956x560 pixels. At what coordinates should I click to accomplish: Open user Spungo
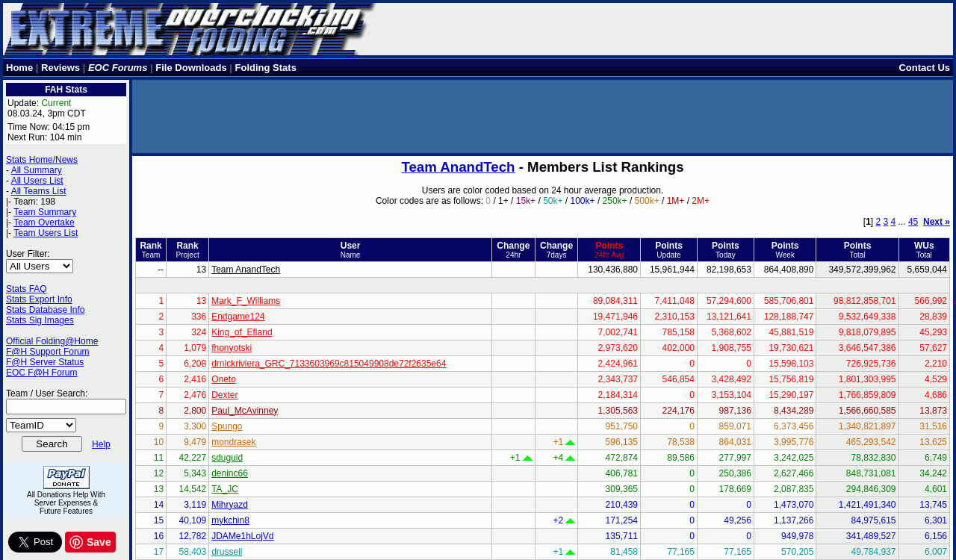click(x=226, y=426)
